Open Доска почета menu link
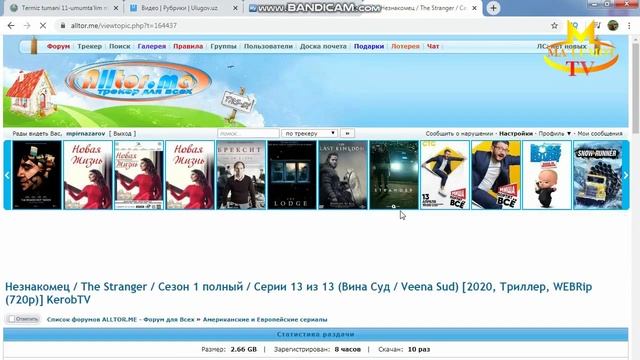Image resolution: width=640 pixels, height=360 pixels. click(x=323, y=46)
